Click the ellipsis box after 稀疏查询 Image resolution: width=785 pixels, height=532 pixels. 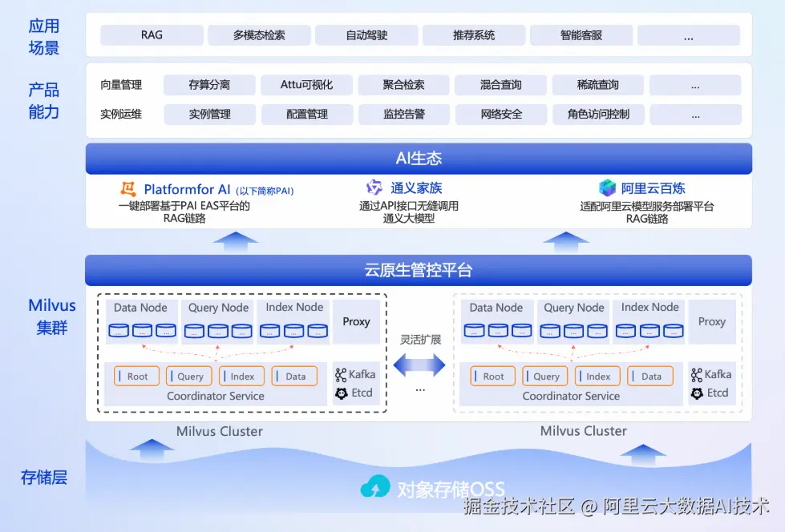click(695, 85)
